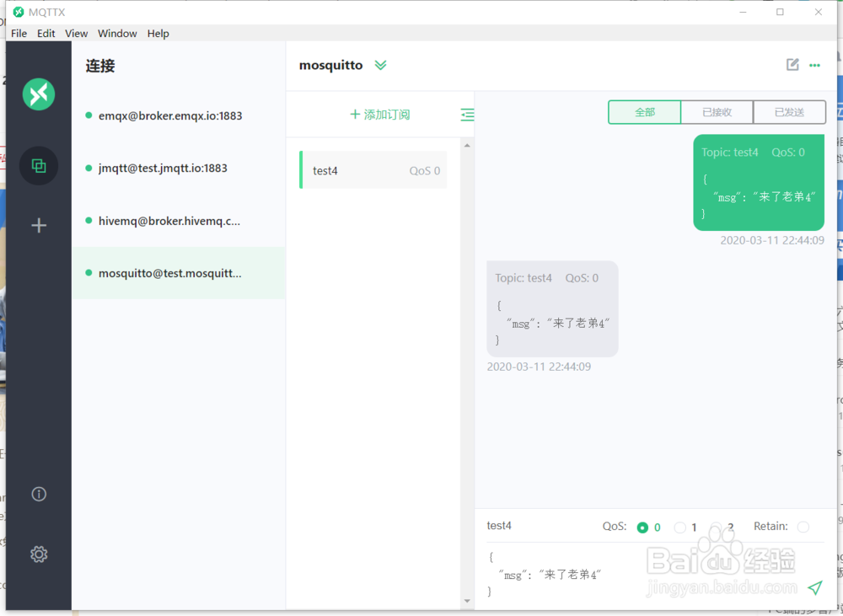843x616 pixels.
Task: Open the Window menu
Action: click(x=117, y=34)
